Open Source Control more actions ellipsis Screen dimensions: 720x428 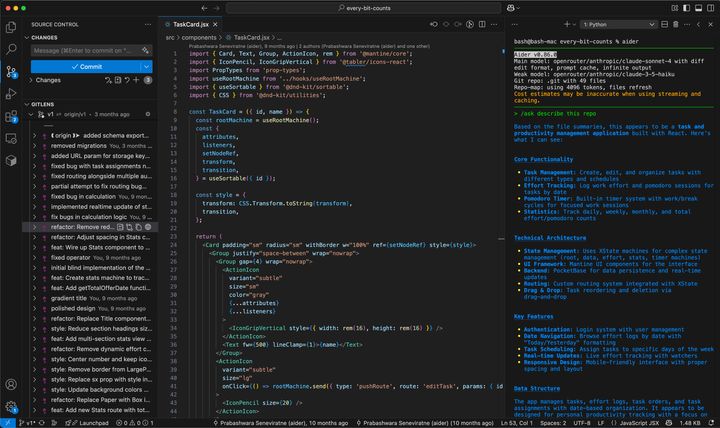click(x=147, y=24)
